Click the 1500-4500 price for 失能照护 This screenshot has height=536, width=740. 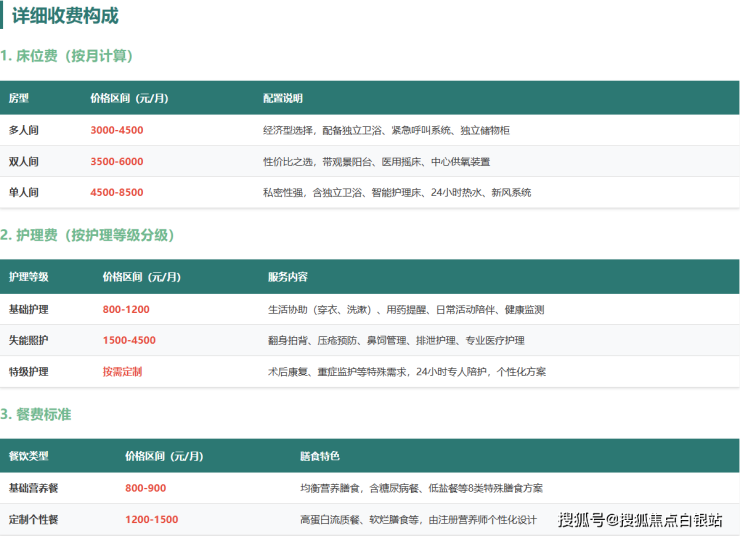coord(129,340)
